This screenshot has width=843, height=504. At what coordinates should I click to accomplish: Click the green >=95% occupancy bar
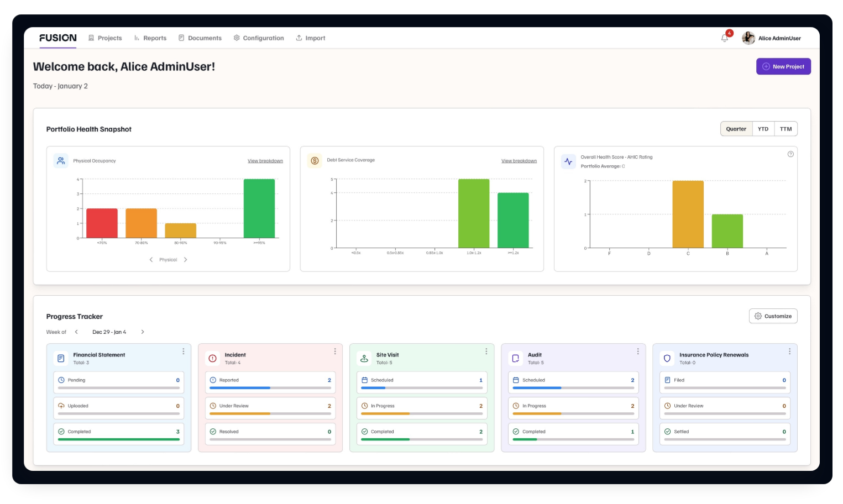(259, 208)
